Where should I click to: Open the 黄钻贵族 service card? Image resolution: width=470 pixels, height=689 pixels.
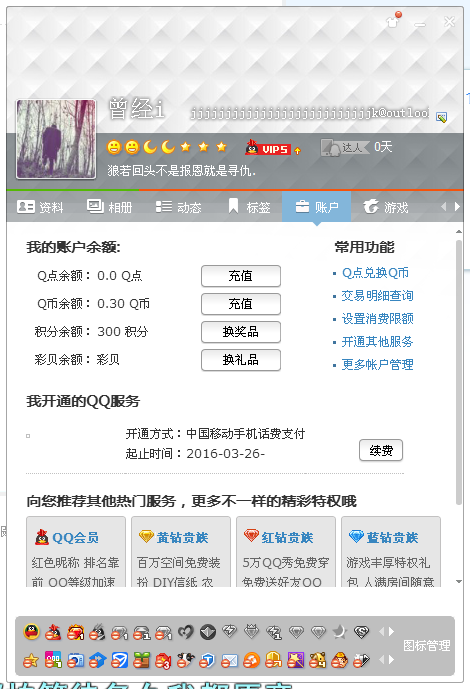[x=181, y=552]
